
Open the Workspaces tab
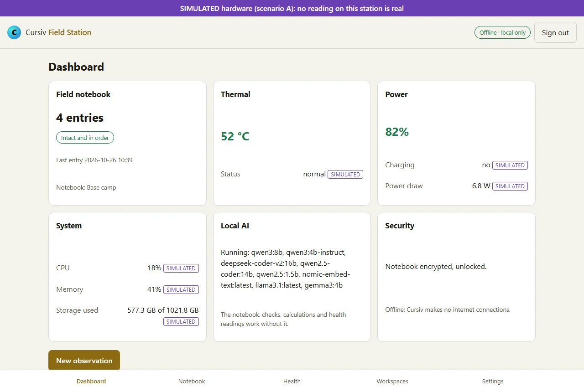tap(392, 381)
